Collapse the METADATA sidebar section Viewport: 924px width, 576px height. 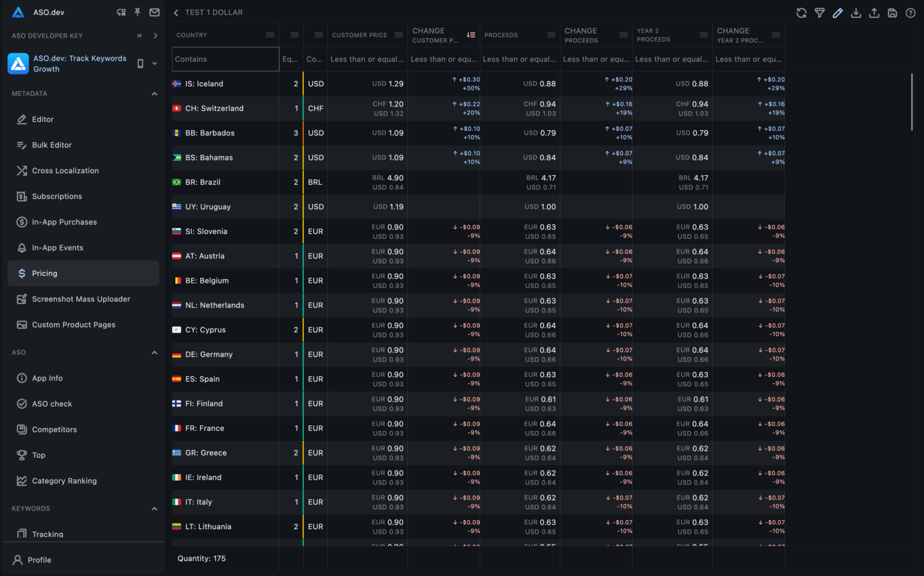tap(154, 93)
